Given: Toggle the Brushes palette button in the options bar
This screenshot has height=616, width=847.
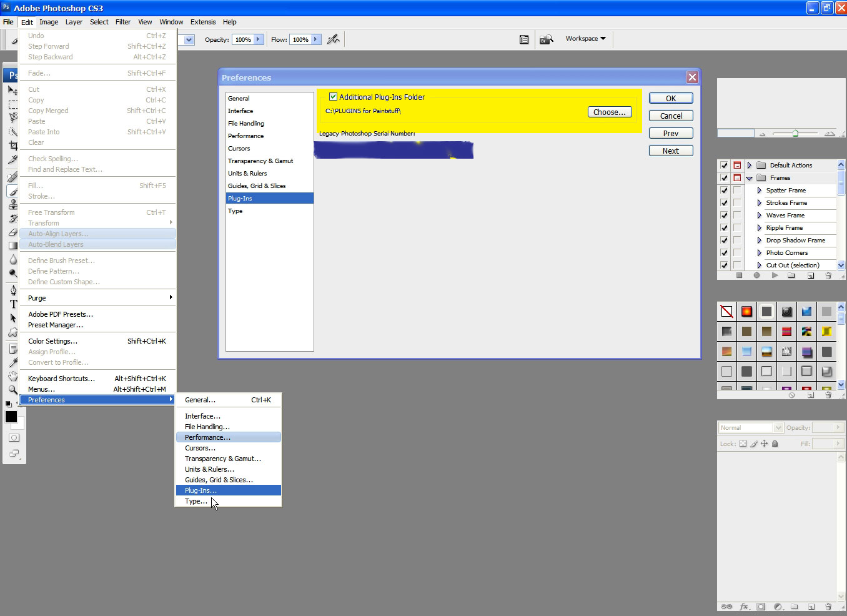Looking at the screenshot, I should point(524,39).
